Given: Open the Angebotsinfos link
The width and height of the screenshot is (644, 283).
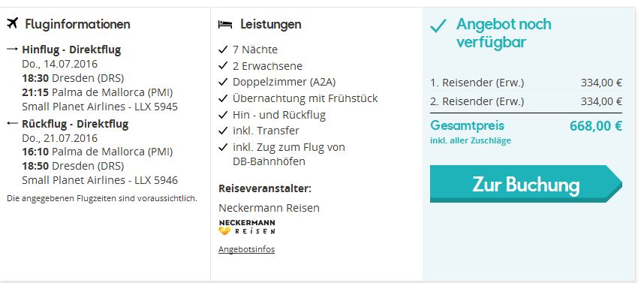Looking at the screenshot, I should coord(246,249).
